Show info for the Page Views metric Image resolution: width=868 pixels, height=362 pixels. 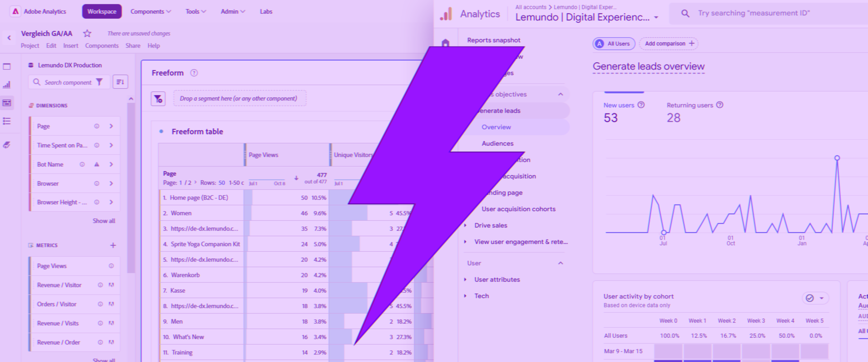(111, 266)
